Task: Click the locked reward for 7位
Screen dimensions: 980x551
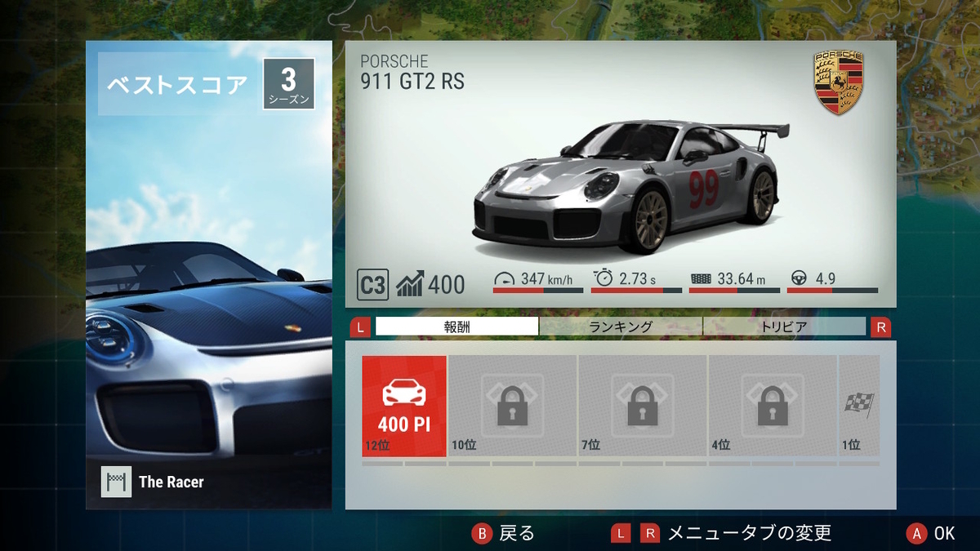Action: pos(642,406)
